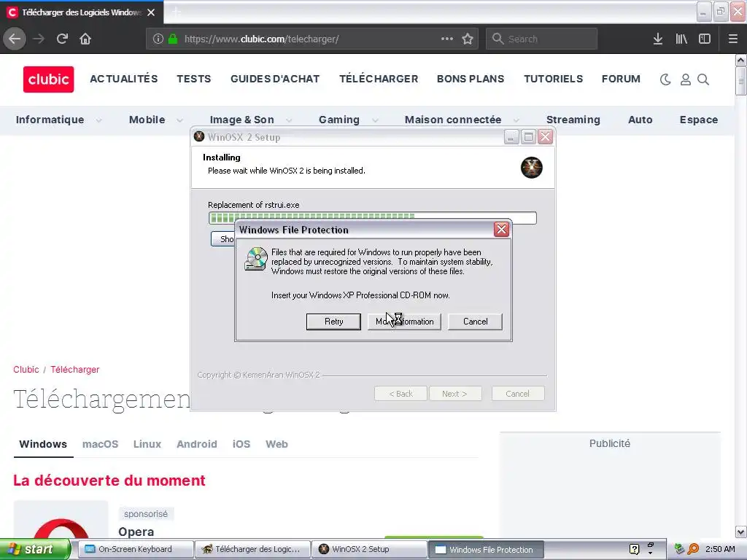Open the Windows start menu

[35, 549]
